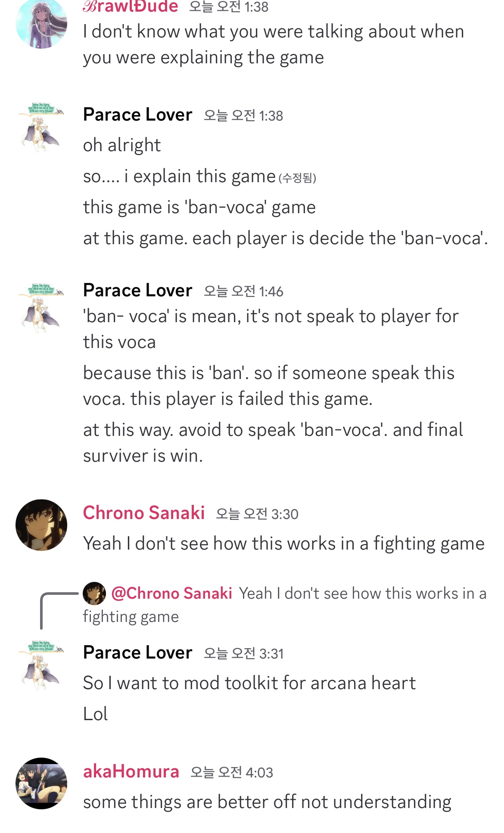Open Chrono Sanaki's large profile avatar
Viewport: 504px width, 833px height.
coord(41,525)
